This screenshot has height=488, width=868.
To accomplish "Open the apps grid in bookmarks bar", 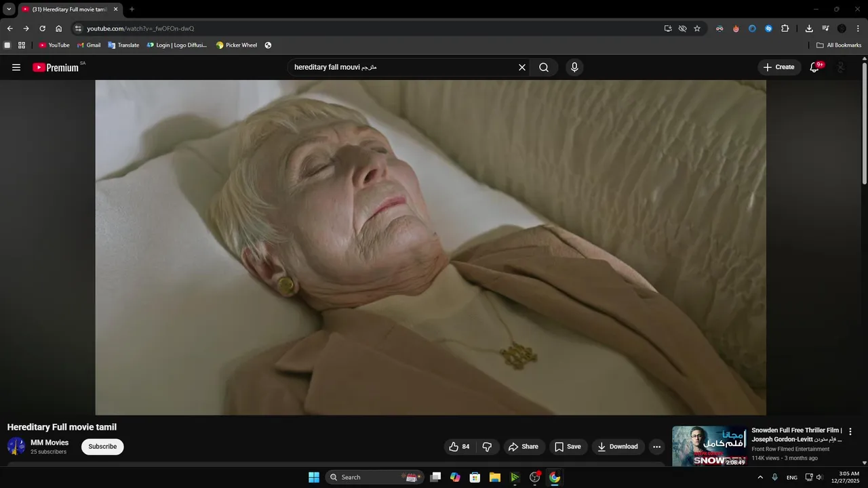I will point(22,45).
